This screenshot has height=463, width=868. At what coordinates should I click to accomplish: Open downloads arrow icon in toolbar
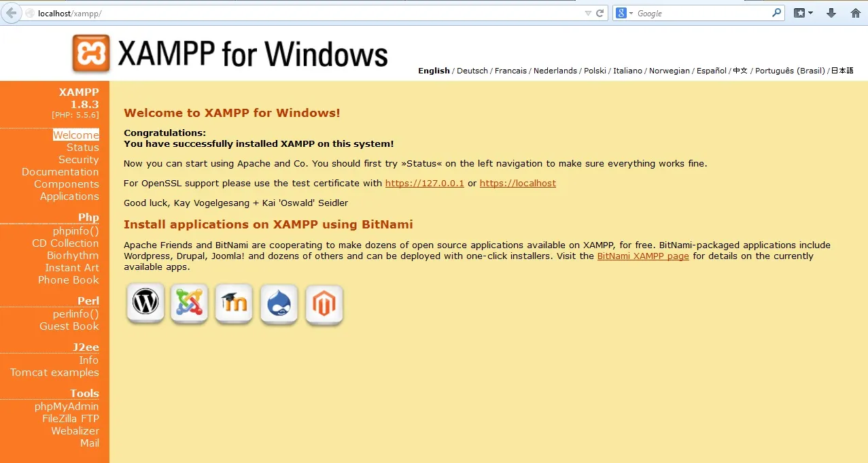pyautogui.click(x=831, y=13)
